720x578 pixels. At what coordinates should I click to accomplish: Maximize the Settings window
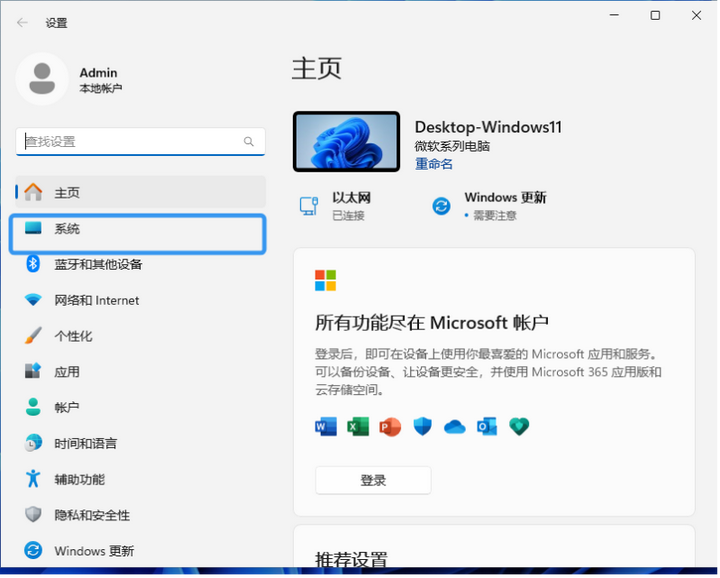pos(657,16)
